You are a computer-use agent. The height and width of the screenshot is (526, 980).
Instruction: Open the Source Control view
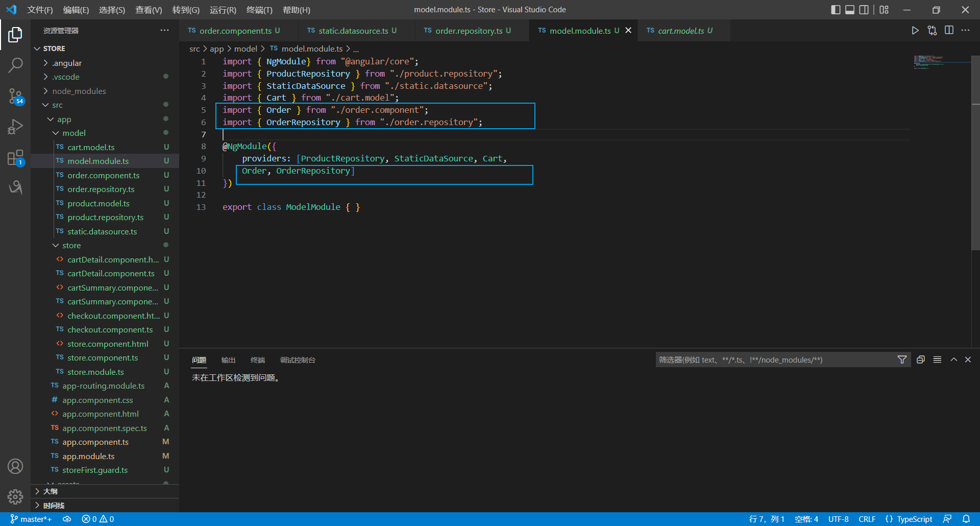(15, 95)
